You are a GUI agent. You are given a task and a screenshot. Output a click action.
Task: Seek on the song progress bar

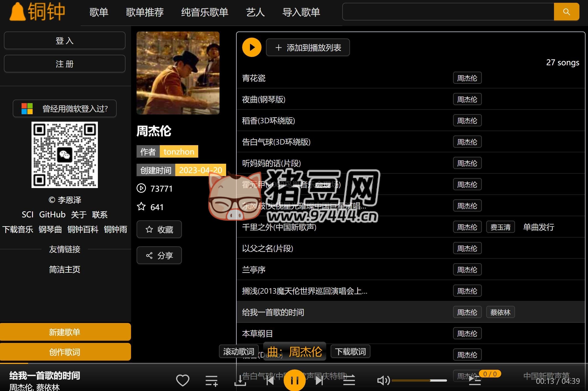coord(294,363)
